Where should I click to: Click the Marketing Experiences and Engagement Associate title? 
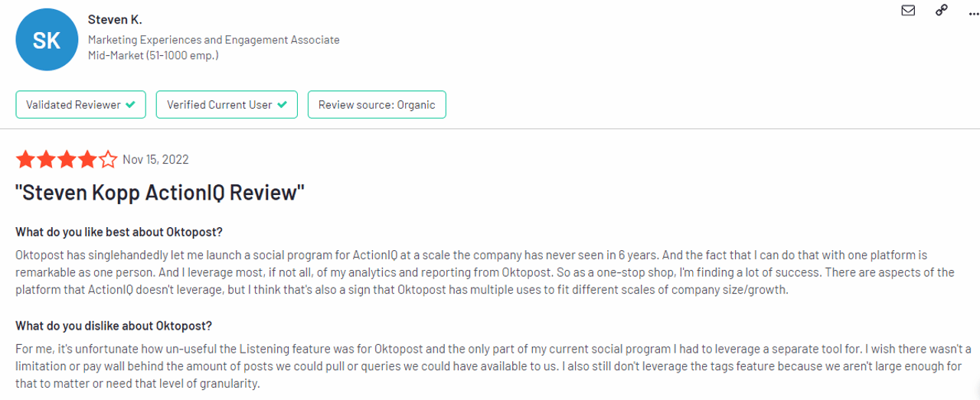click(x=214, y=40)
